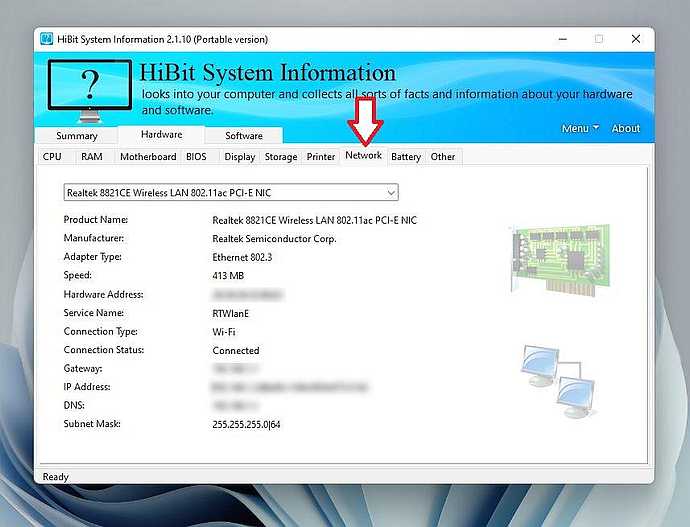Open the Summary tab
The width and height of the screenshot is (690, 527).
[x=77, y=135]
